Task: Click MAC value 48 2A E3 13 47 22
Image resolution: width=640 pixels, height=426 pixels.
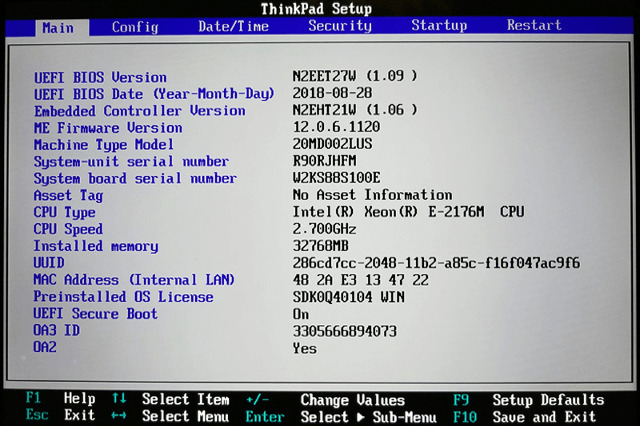Action: 360,280
